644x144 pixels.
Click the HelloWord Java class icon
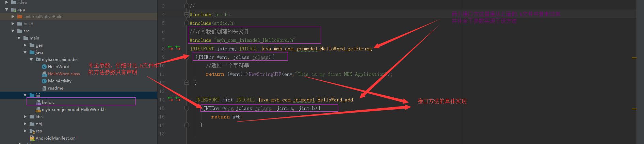click(x=44, y=67)
